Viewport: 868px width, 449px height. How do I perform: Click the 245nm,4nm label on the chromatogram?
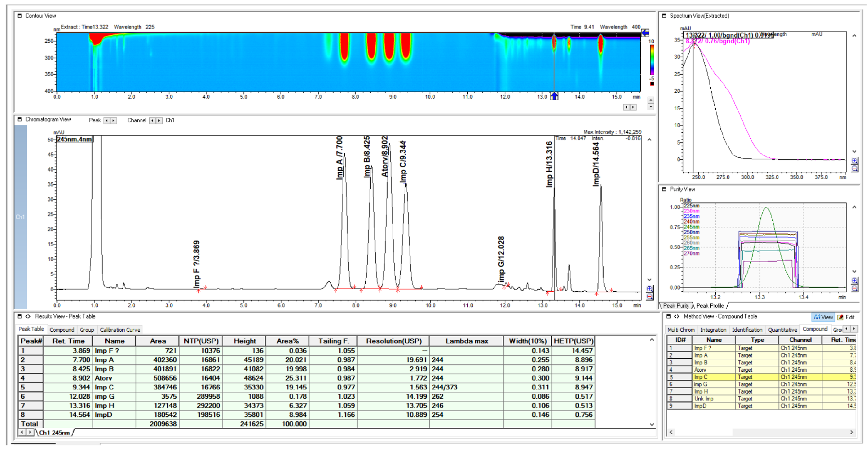coord(75,139)
